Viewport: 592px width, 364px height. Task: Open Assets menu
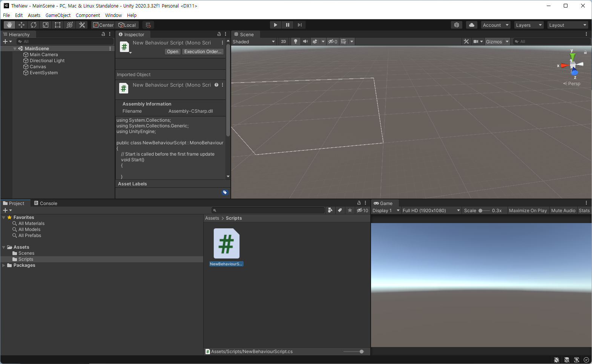pos(34,15)
